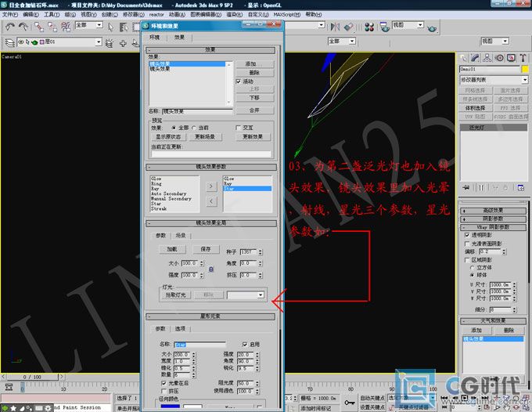532x412 pixels.
Task: Click the 下移 button
Action: tap(254, 98)
